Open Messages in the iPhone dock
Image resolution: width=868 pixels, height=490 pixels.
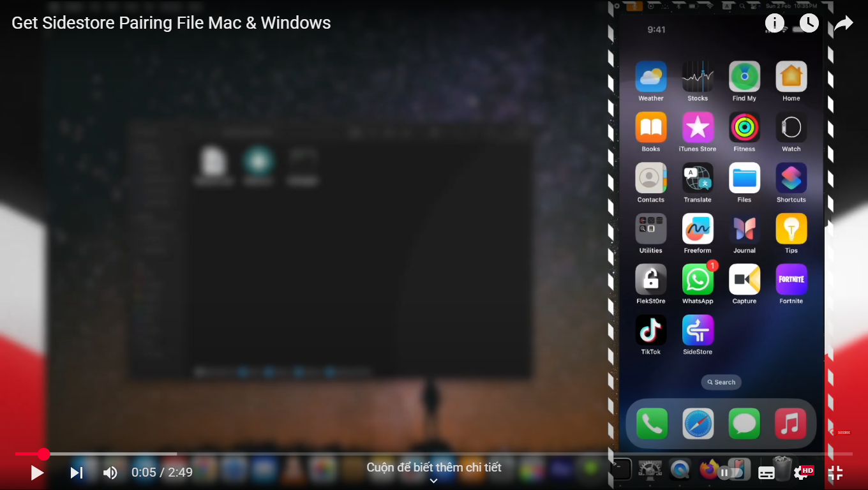744,424
